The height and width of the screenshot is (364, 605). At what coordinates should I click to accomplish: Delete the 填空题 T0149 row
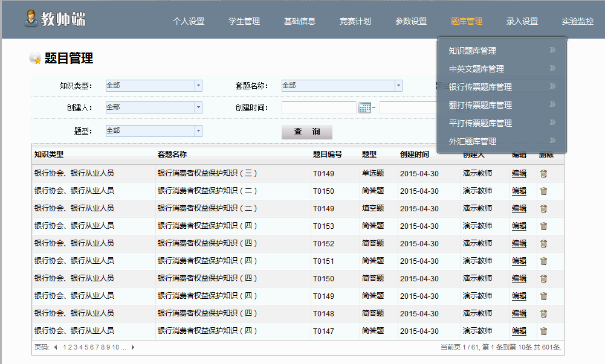pyautogui.click(x=543, y=208)
